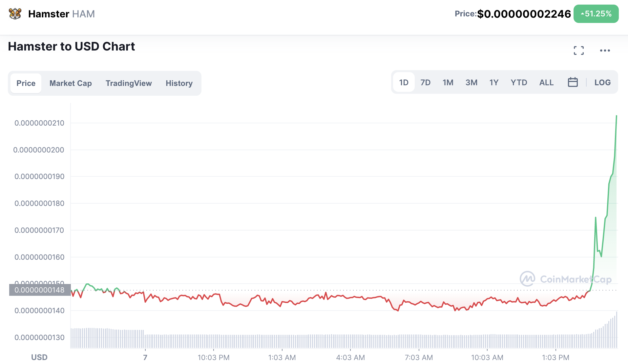Open fullscreen chart view

click(579, 51)
